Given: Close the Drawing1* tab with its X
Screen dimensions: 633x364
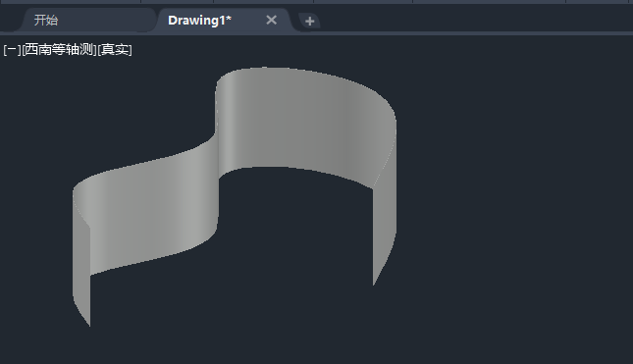Looking at the screenshot, I should (x=271, y=20).
